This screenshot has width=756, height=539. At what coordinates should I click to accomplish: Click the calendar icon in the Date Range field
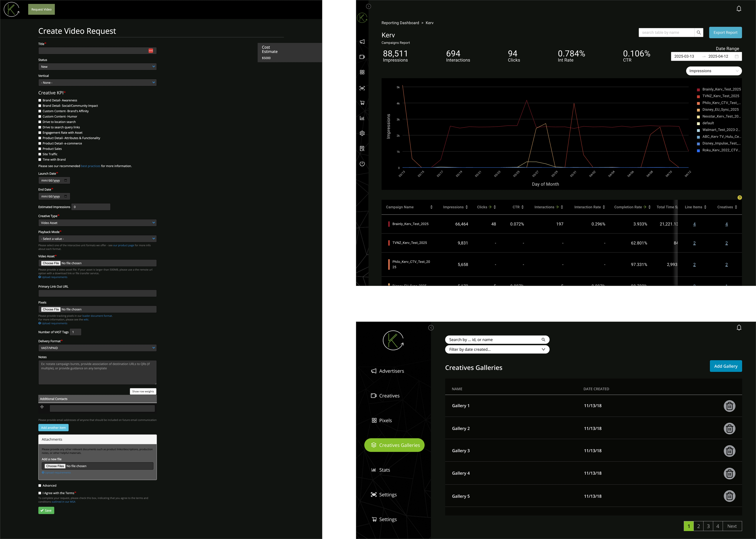pyautogui.click(x=736, y=56)
